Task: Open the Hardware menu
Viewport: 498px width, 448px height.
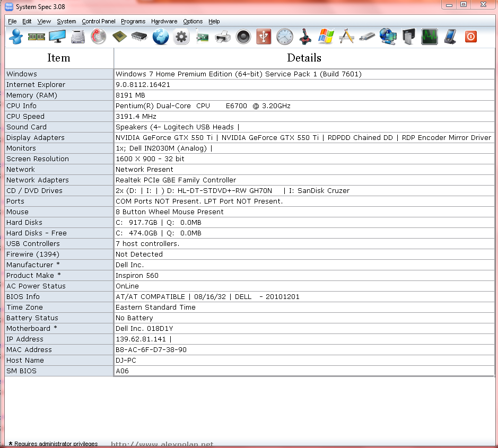Action: 164,21
